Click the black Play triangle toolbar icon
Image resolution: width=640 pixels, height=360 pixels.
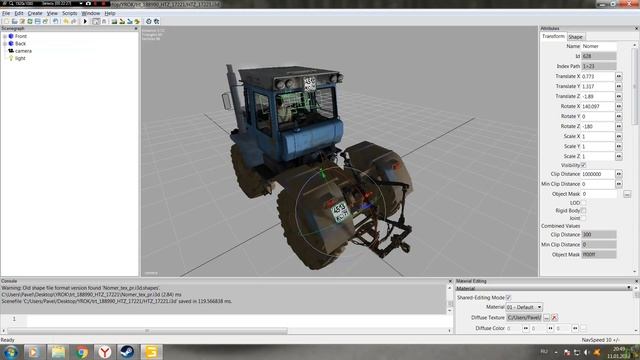click(x=85, y=21)
